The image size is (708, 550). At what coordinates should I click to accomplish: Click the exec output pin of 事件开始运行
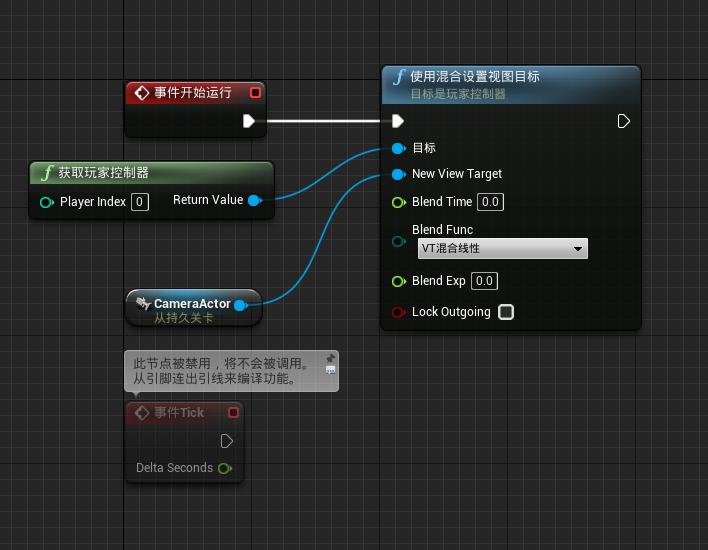pyautogui.click(x=249, y=121)
